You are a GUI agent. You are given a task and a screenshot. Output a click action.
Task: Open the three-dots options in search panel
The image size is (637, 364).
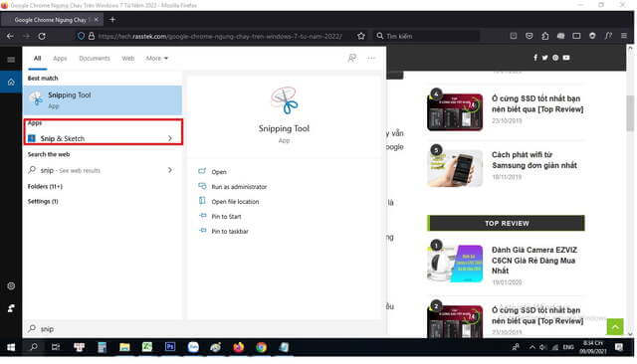(371, 59)
